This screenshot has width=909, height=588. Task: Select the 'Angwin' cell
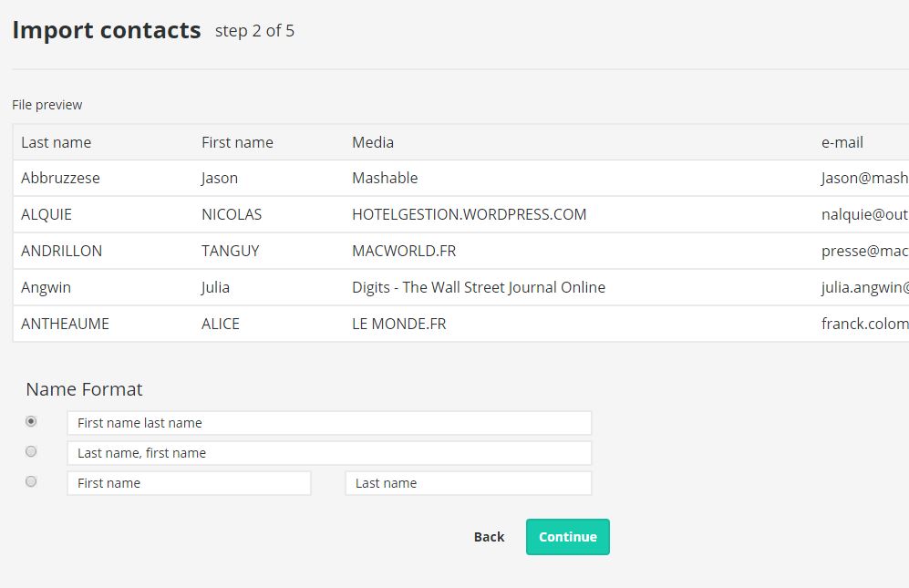(46, 288)
